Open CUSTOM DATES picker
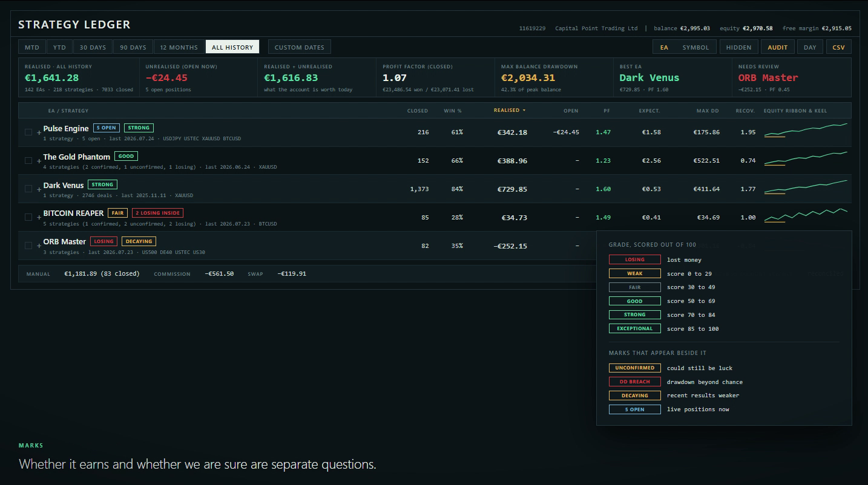This screenshot has height=485, width=868. pyautogui.click(x=300, y=47)
